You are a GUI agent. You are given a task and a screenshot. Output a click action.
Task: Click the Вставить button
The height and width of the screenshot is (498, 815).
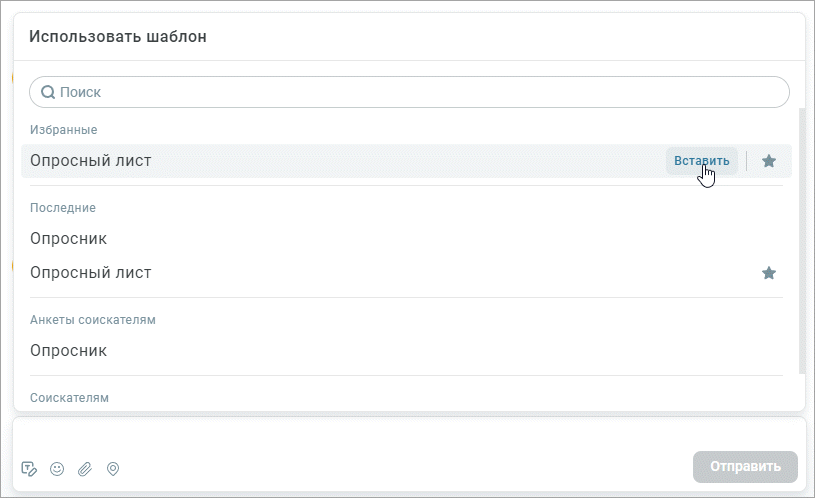[x=702, y=161]
